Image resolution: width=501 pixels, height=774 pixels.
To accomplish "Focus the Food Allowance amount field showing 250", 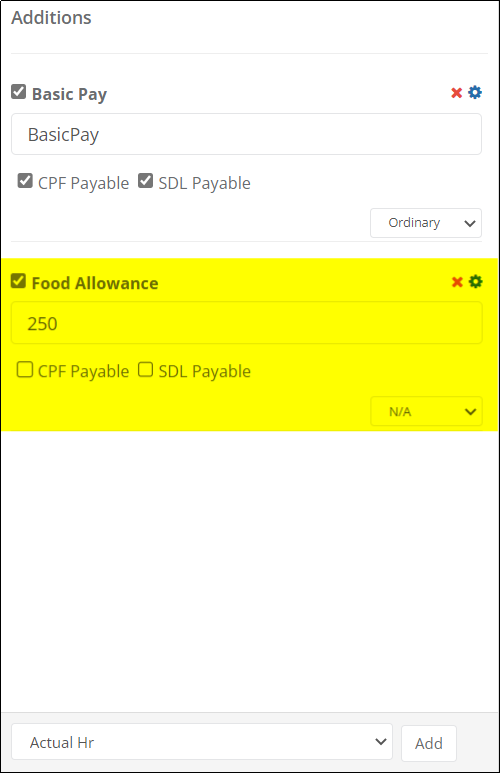I will (x=246, y=323).
